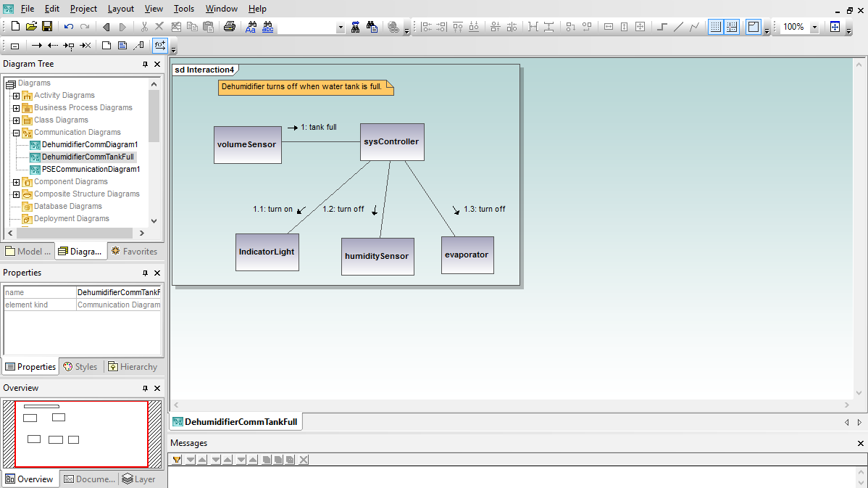The width and height of the screenshot is (868, 488).
Task: Toggle Snap to grid button
Action: 732,27
